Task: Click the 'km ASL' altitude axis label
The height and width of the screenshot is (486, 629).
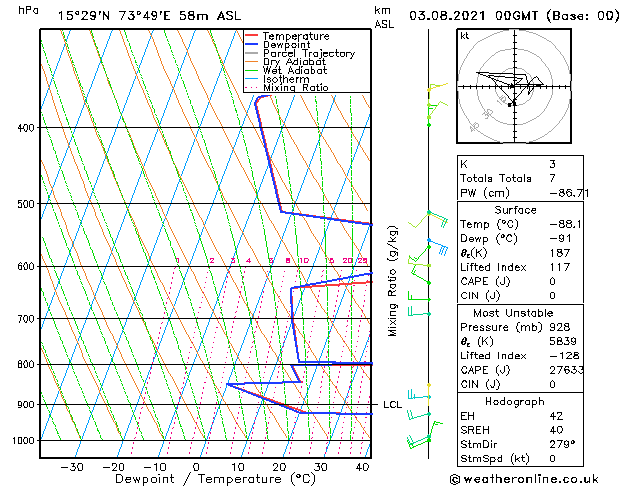Action: click(x=384, y=17)
